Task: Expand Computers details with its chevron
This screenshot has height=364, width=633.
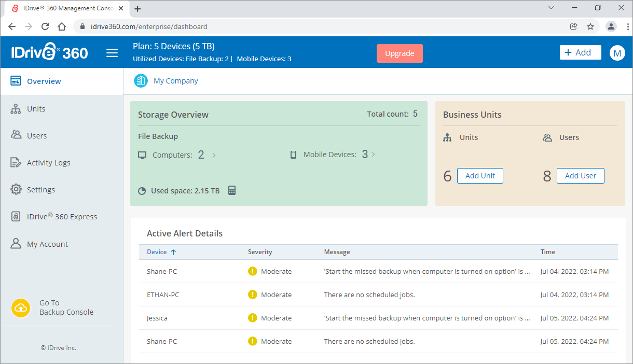Action: tap(213, 155)
